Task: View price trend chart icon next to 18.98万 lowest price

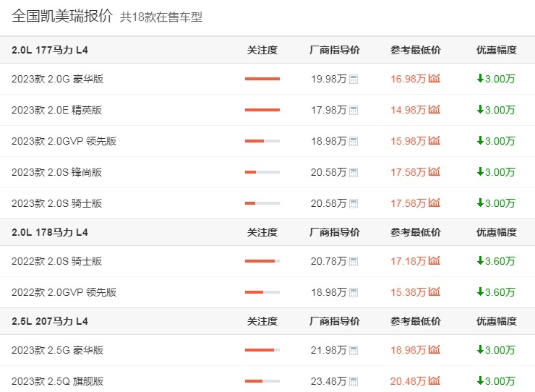Action: (x=435, y=349)
